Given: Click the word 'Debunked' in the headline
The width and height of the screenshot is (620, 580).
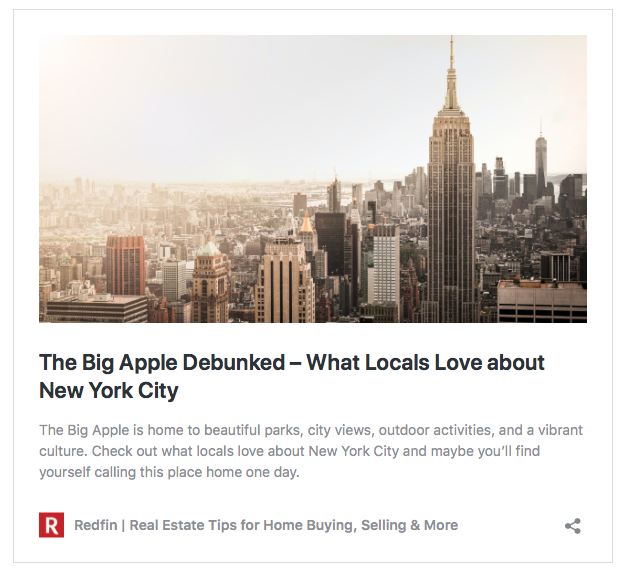Looking at the screenshot, I should (234, 362).
